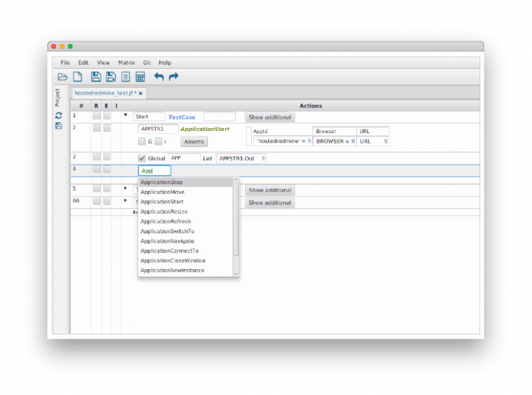Click the ApplicationStart action label
The height and width of the screenshot is (395, 532).
pos(205,129)
